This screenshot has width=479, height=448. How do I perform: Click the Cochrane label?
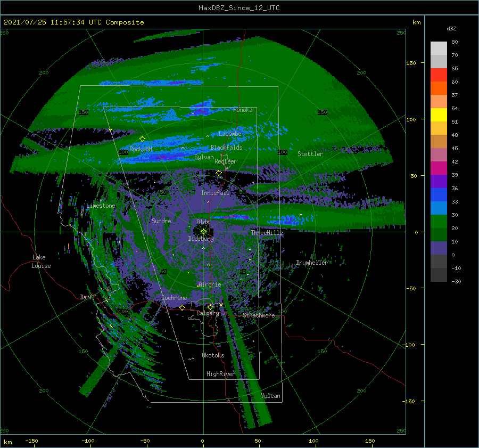coord(174,298)
